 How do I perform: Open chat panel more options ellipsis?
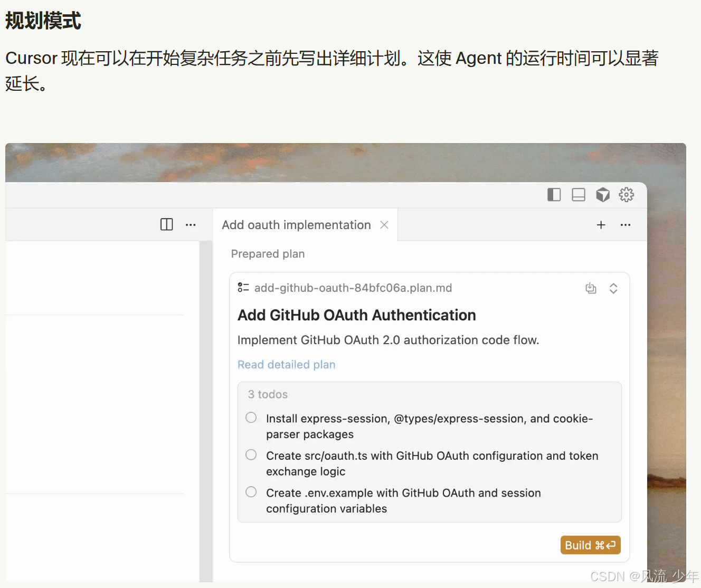626,225
